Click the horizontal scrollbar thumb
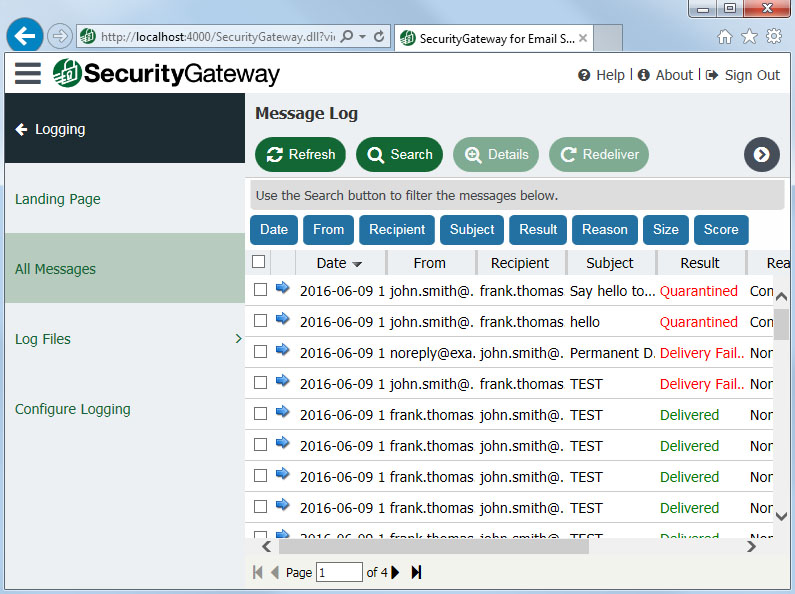This screenshot has width=795, height=594. (x=433, y=546)
